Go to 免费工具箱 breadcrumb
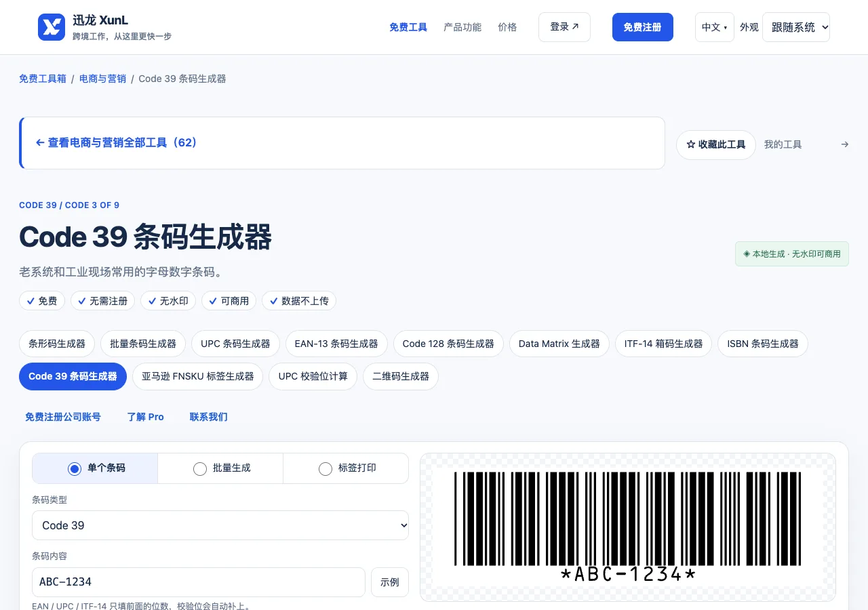Viewport: 868px width, 610px height. [x=43, y=79]
